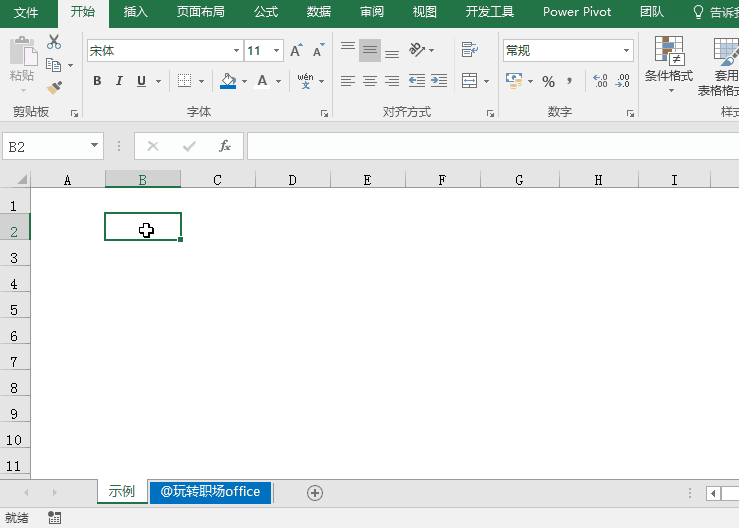This screenshot has height=528, width=739.
Task: Open the number format dropdown 常规
Action: (626, 51)
